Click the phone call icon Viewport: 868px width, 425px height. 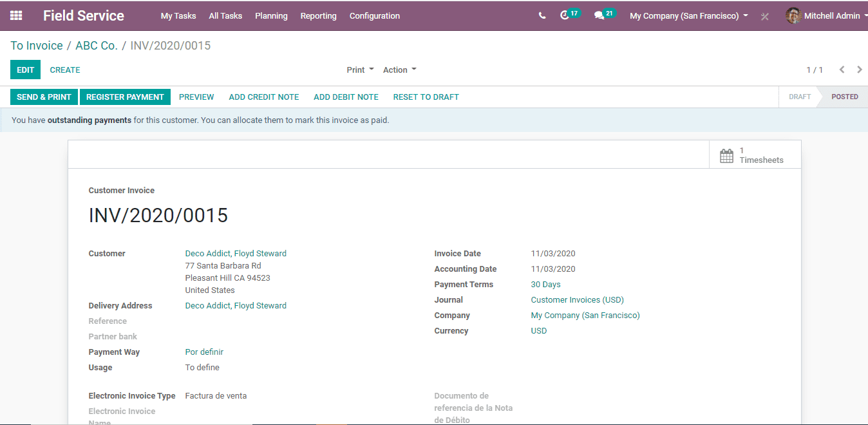(x=542, y=15)
